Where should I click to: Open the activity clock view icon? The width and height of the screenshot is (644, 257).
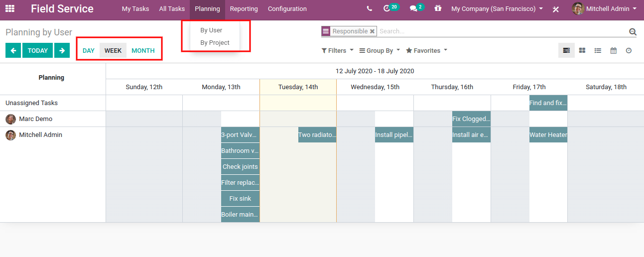click(629, 50)
